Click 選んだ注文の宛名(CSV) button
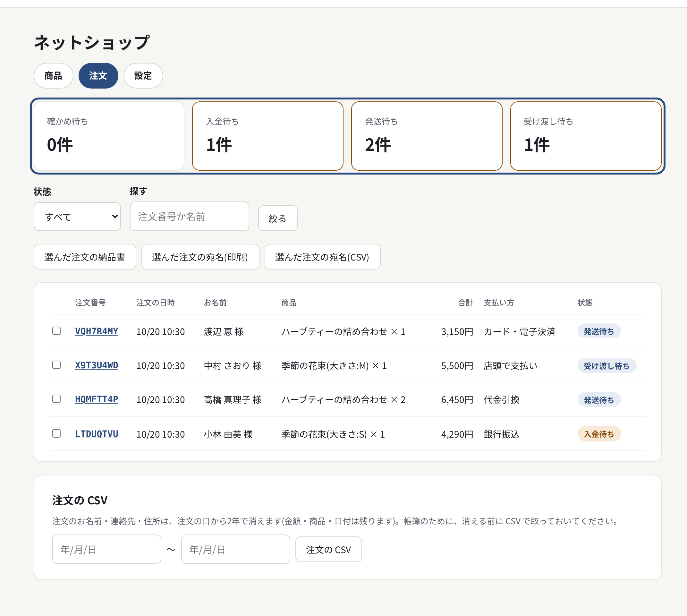 click(x=323, y=257)
